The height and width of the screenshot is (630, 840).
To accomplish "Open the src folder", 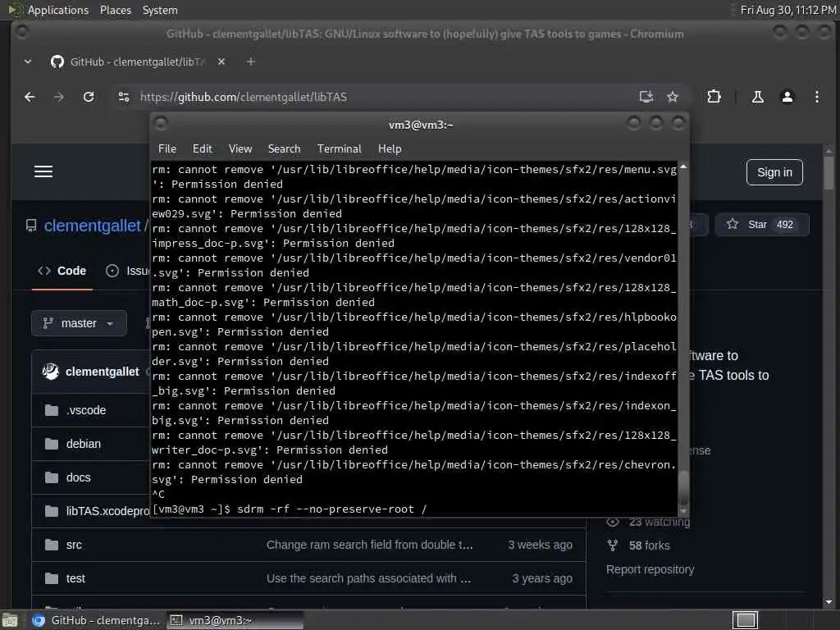I will (74, 545).
